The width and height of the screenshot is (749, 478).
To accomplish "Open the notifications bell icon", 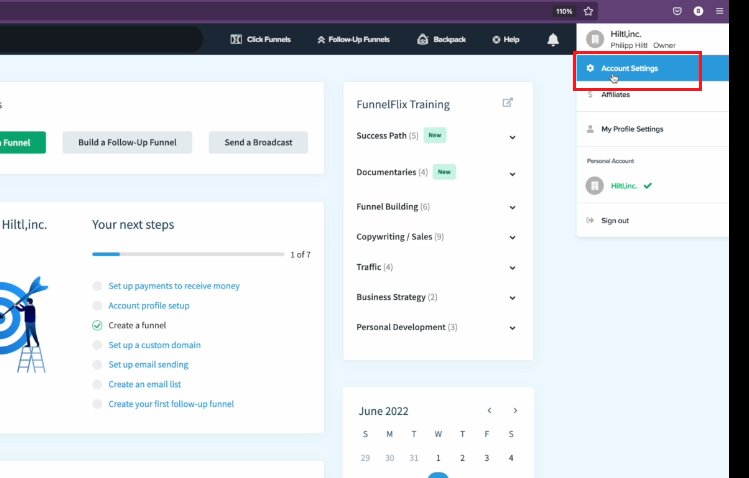I will click(553, 40).
